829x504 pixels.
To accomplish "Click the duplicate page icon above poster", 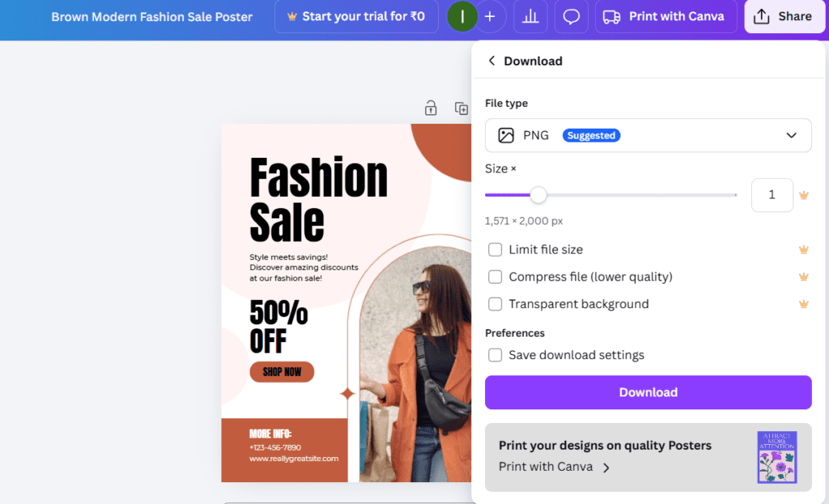I will (461, 108).
